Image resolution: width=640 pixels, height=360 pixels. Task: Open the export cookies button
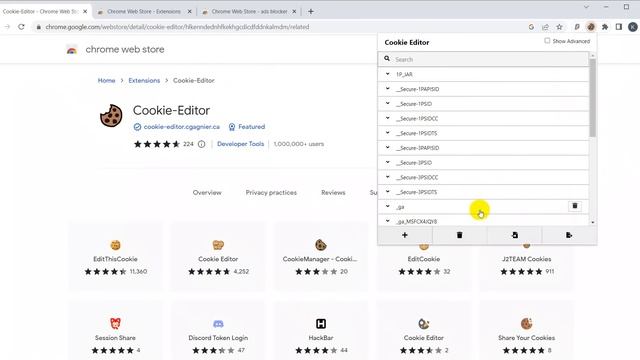pos(569,235)
